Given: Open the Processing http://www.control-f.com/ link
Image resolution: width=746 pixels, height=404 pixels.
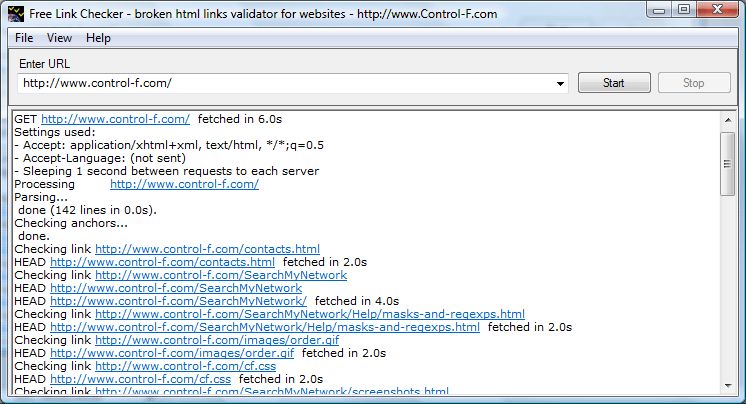Looking at the screenshot, I should coord(185,184).
